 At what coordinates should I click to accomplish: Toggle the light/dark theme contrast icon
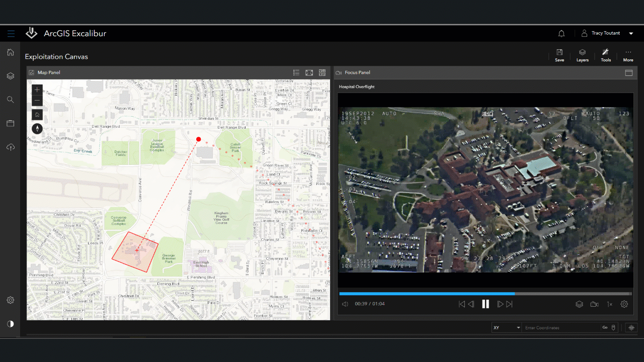point(11,324)
